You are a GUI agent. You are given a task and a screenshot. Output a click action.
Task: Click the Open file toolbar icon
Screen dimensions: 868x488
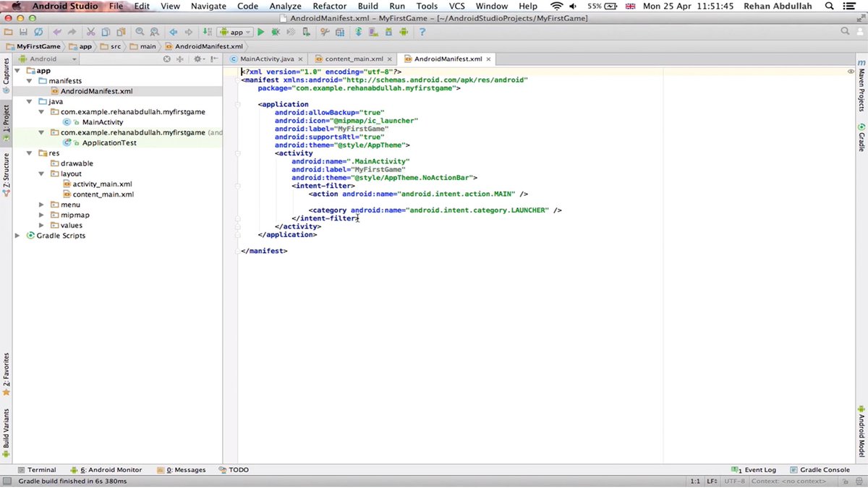[x=8, y=32]
